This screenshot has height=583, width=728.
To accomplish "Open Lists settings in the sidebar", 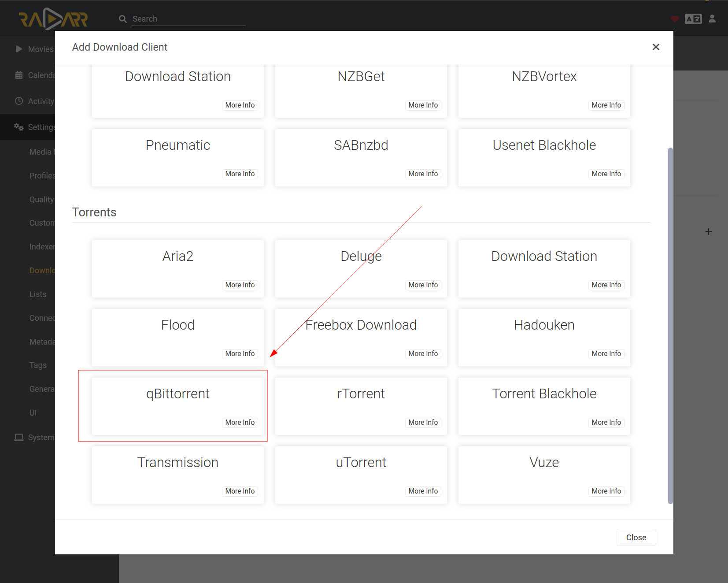I will pyautogui.click(x=38, y=294).
